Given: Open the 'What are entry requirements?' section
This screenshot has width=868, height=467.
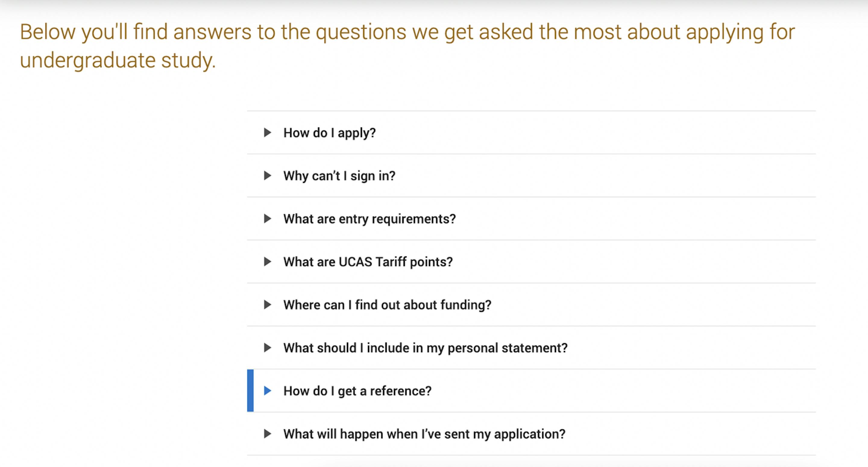Looking at the screenshot, I should click(531, 219).
